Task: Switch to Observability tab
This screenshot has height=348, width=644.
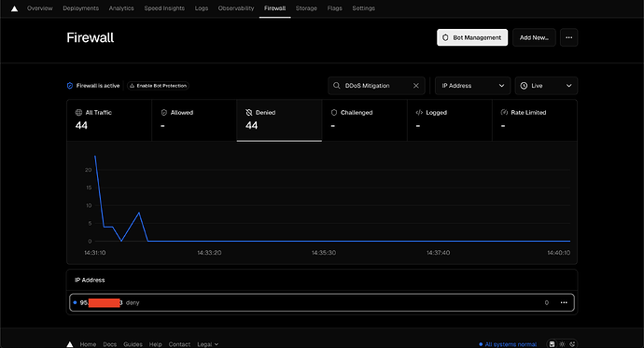Action: [236, 8]
